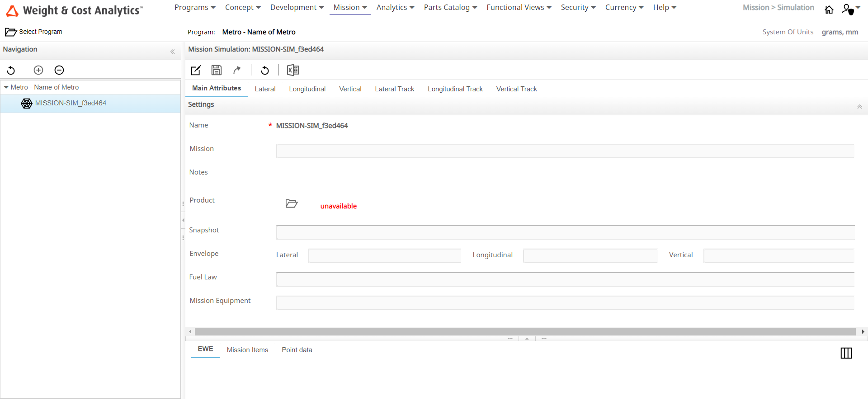The height and width of the screenshot is (406, 868).
Task: Collapse the Settings section
Action: pos(859,107)
